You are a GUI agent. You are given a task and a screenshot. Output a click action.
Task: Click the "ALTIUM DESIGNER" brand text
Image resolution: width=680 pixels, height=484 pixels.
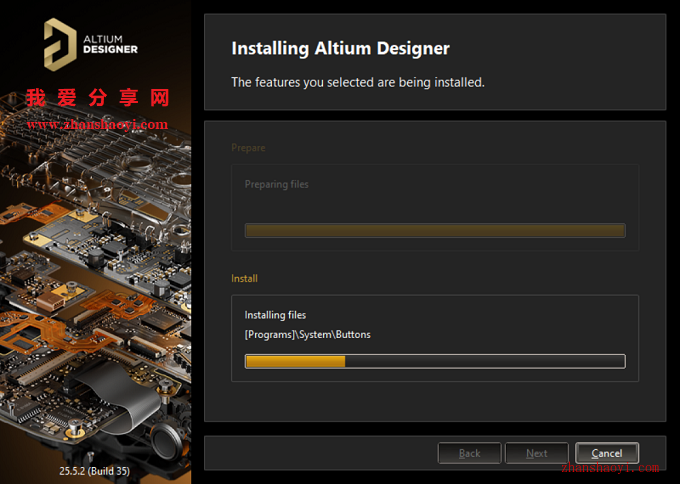(x=110, y=44)
